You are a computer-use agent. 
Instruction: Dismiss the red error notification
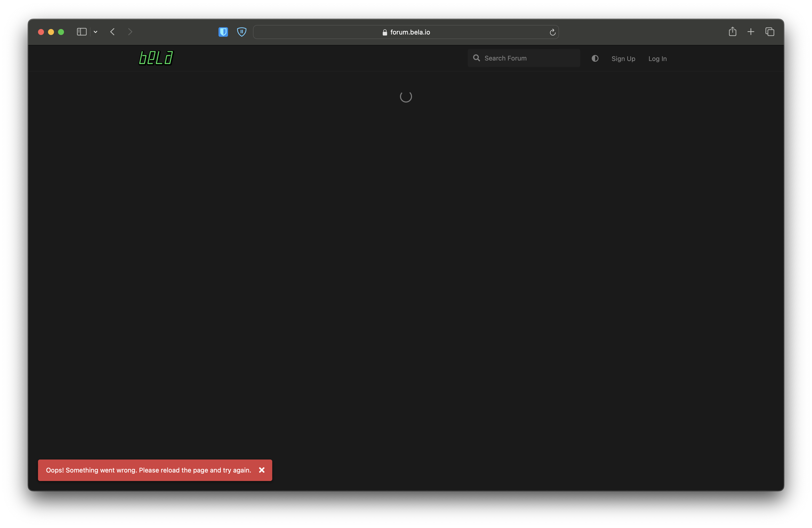[262, 470]
